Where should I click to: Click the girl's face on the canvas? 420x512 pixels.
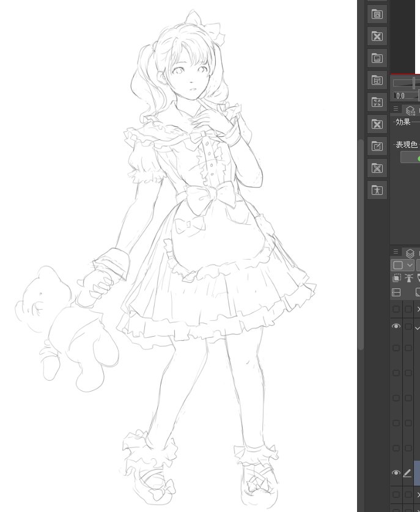(190, 78)
